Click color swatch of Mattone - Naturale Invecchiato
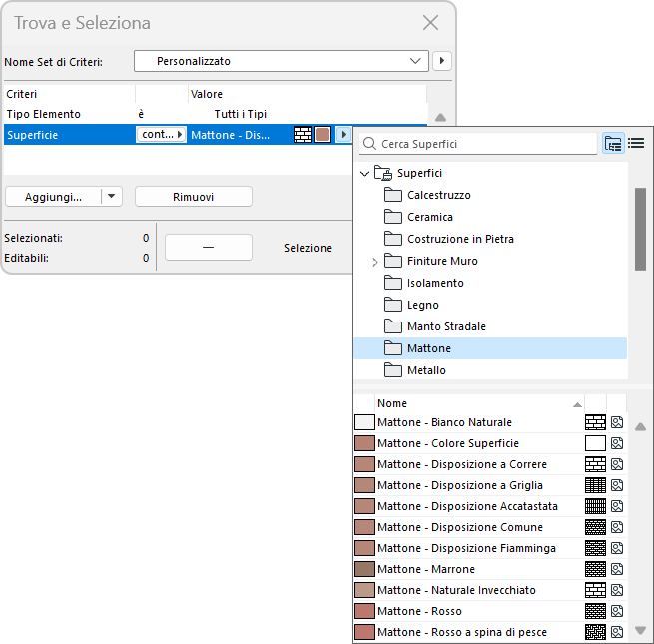 tap(364, 590)
